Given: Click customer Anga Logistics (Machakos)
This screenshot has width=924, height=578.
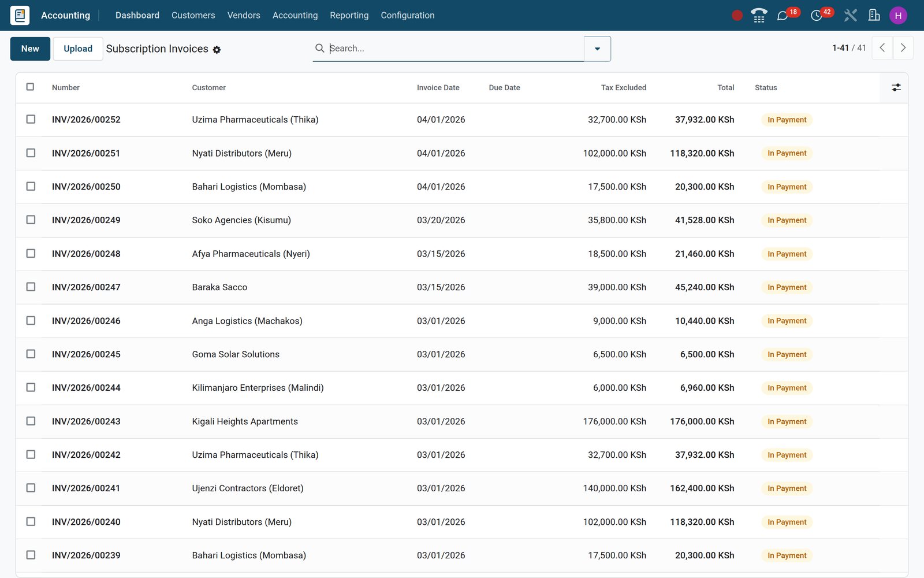Looking at the screenshot, I should [247, 321].
